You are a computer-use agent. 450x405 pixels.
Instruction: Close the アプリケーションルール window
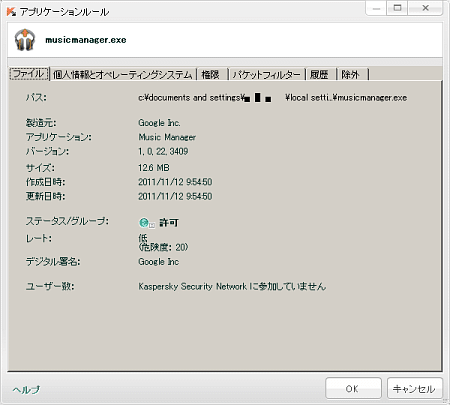(426, 8)
